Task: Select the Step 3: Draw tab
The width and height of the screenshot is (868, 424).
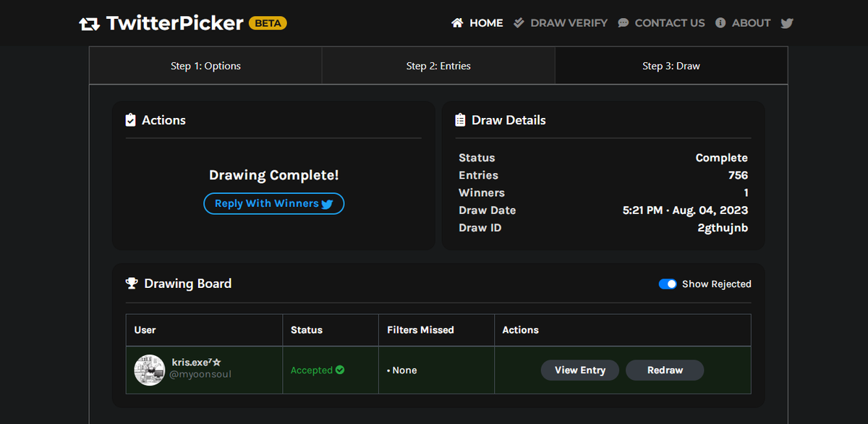Action: 671,66
